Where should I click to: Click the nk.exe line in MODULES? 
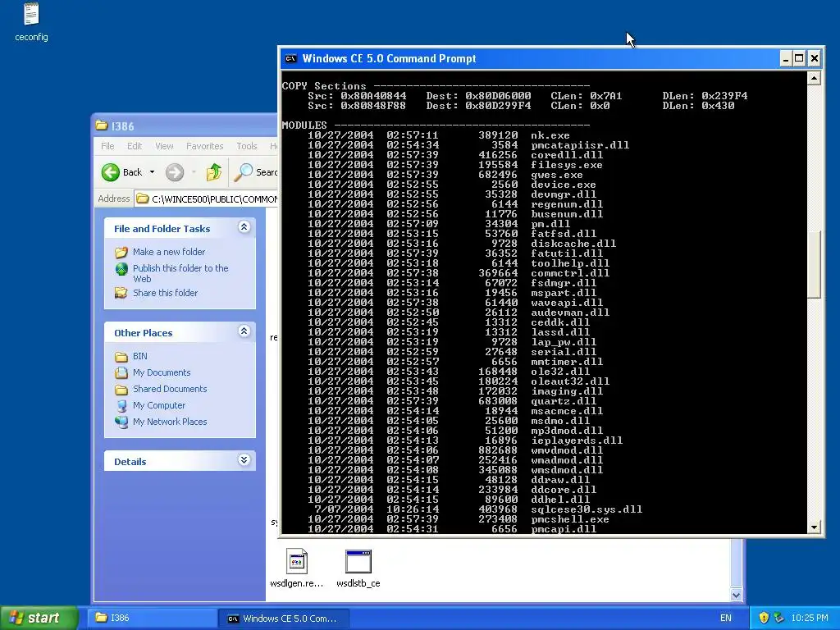tap(438, 135)
